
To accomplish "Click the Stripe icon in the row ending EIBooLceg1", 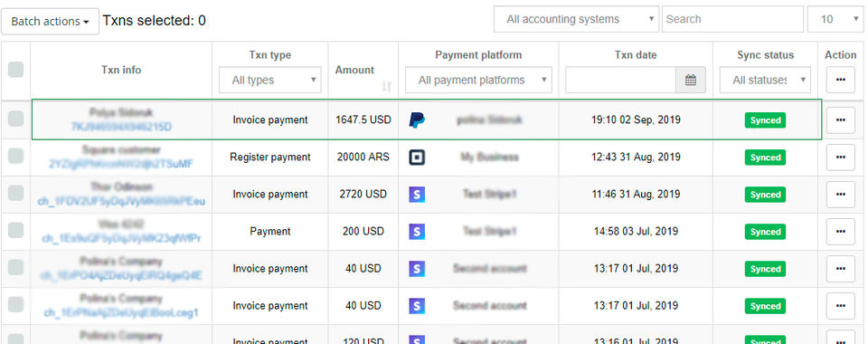I will pyautogui.click(x=417, y=306).
